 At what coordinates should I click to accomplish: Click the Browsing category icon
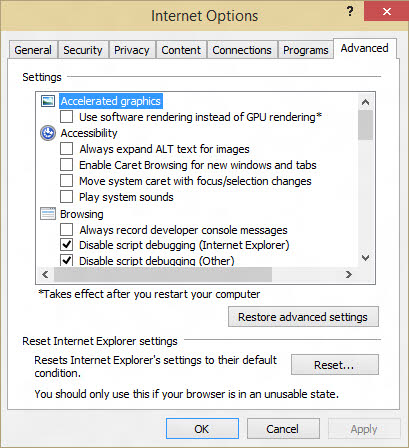coord(48,214)
